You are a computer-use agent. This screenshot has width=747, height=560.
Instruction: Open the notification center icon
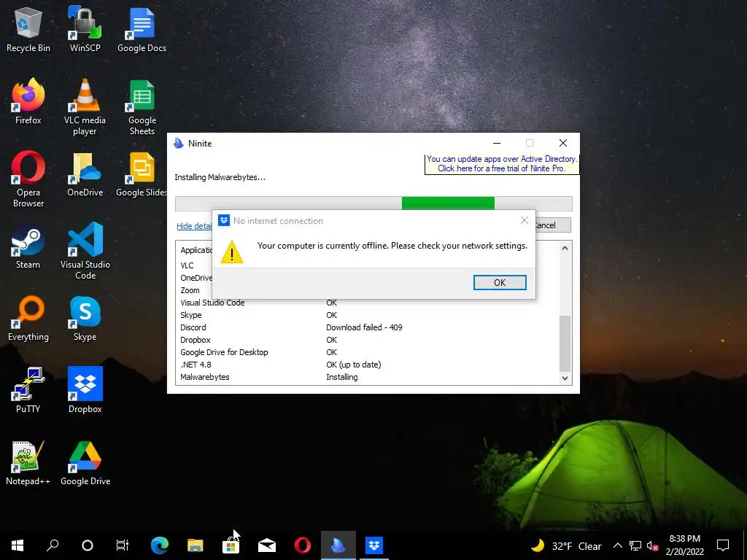(x=723, y=545)
